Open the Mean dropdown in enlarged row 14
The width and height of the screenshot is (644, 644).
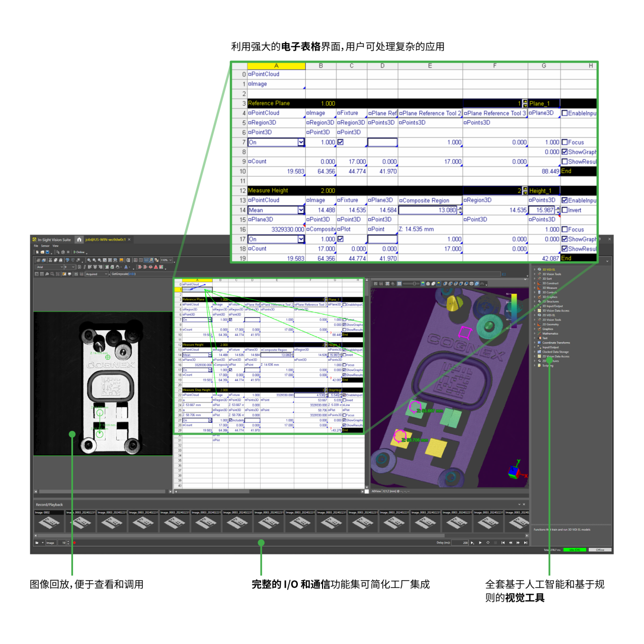coord(301,210)
